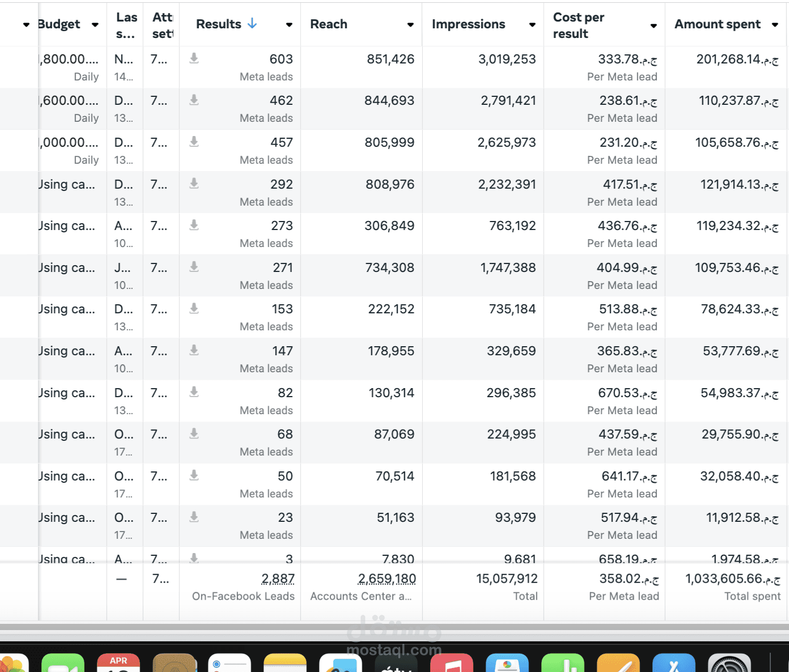
Task: Select the reach value 178,955
Action: pos(391,351)
